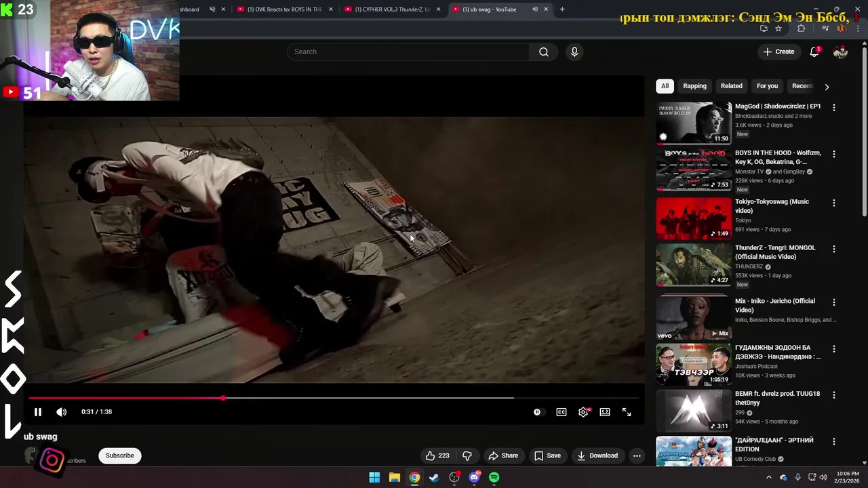Mute the ub swag tab audio icon

click(534, 9)
